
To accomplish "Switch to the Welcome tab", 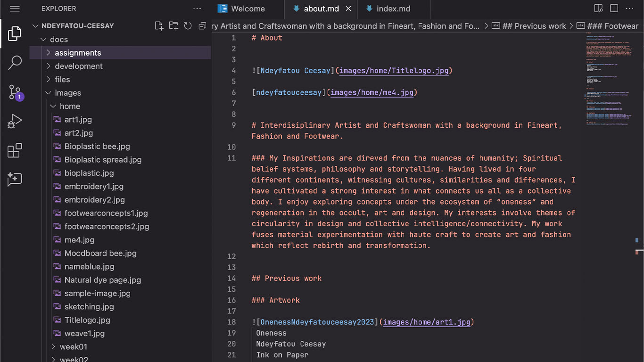I will (248, 9).
